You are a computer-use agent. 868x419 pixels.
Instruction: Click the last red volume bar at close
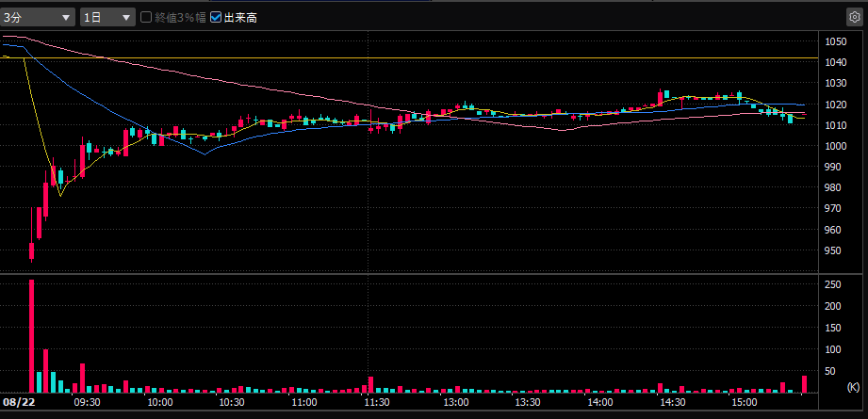coord(804,384)
